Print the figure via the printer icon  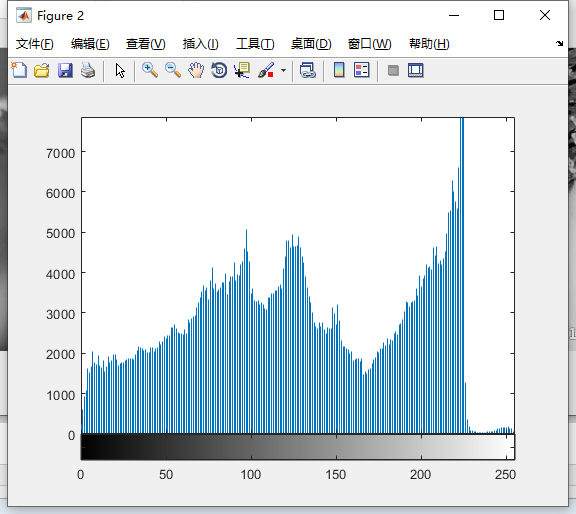click(x=88, y=70)
